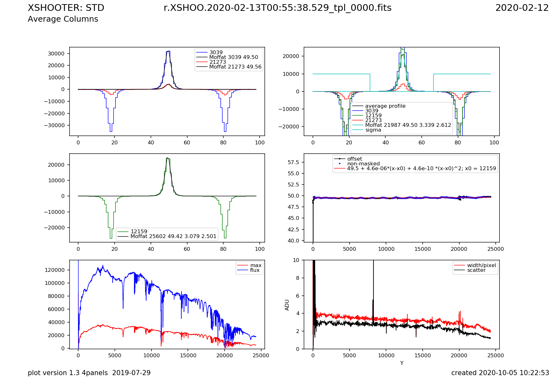Click the "Moffat 21273 49.56" legend entry
This screenshot has height=392, width=555.
click(235, 67)
